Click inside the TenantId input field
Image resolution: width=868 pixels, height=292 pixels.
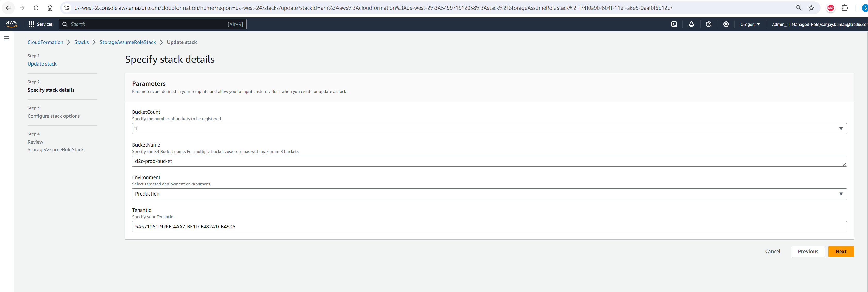pyautogui.click(x=489, y=226)
